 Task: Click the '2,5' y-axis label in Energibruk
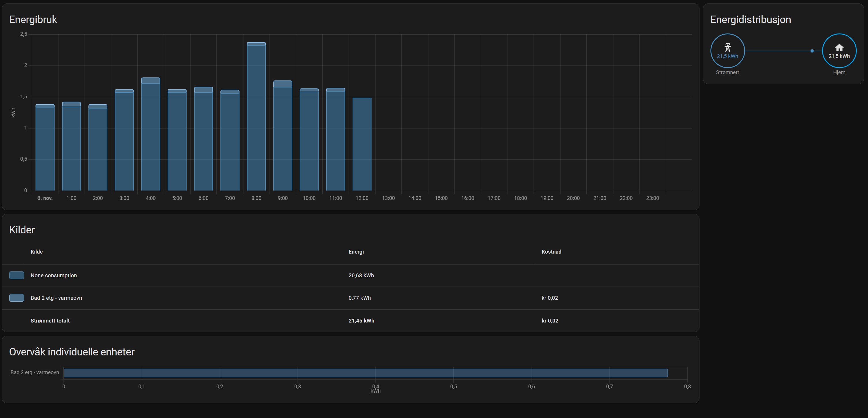point(24,34)
